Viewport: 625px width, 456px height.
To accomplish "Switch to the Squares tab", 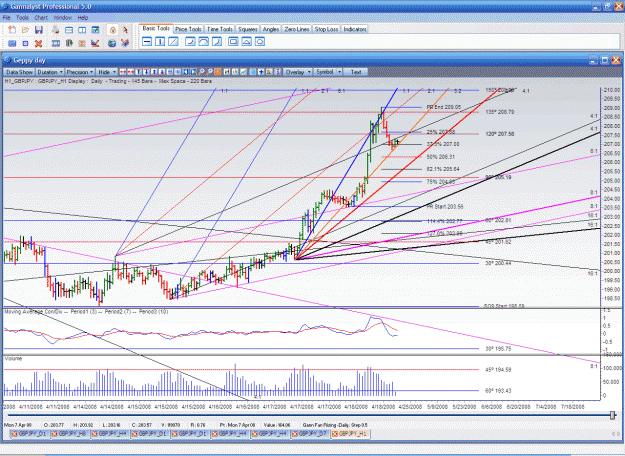I will [x=248, y=29].
